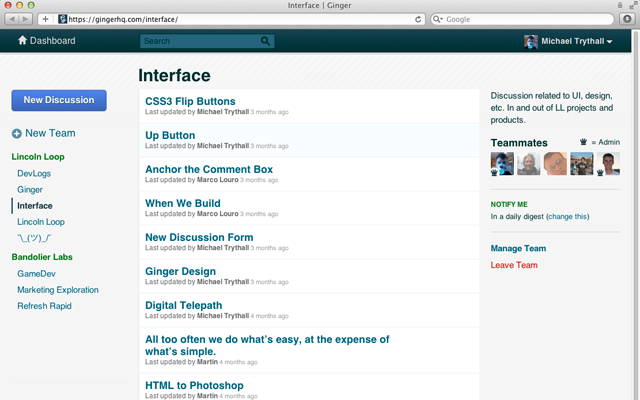The image size is (640, 400).
Task: Click the plus icon beside New Team
Action: pyautogui.click(x=17, y=133)
